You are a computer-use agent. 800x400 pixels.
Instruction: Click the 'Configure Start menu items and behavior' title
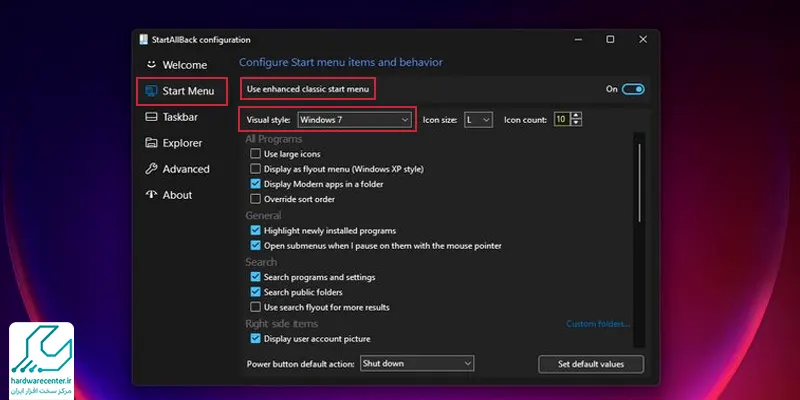coord(341,62)
